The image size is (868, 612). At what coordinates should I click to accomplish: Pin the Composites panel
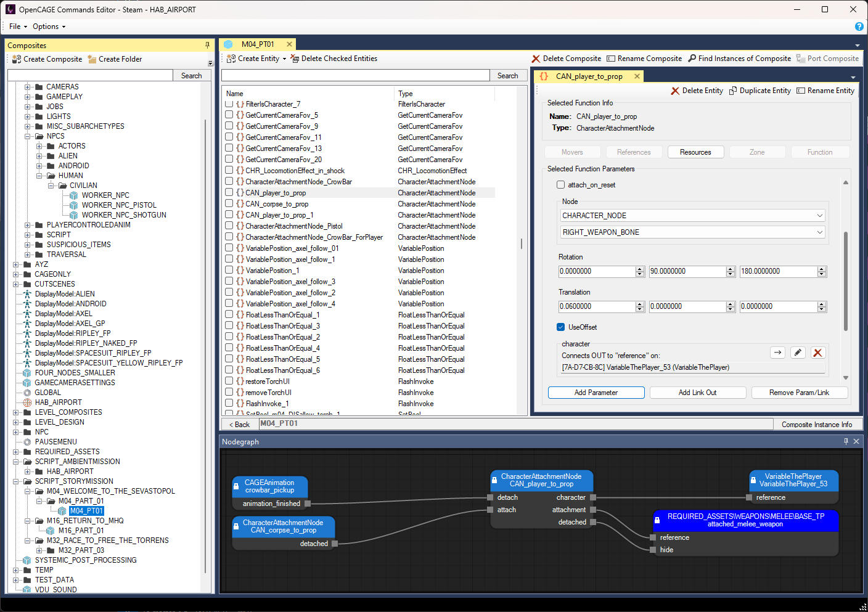pyautogui.click(x=207, y=45)
